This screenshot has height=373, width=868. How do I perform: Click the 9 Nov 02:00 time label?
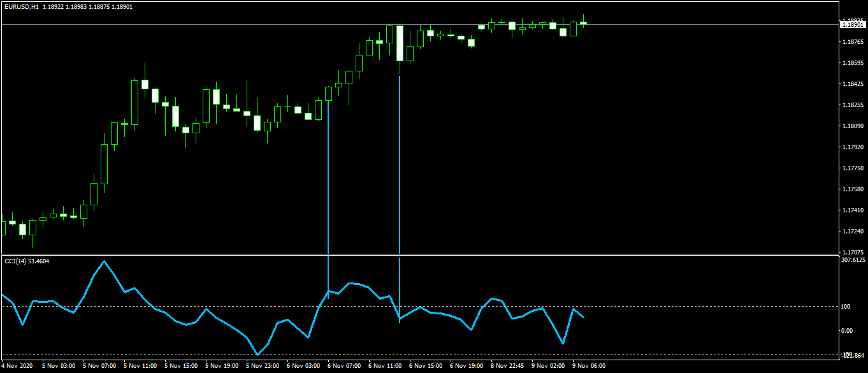pos(548,367)
